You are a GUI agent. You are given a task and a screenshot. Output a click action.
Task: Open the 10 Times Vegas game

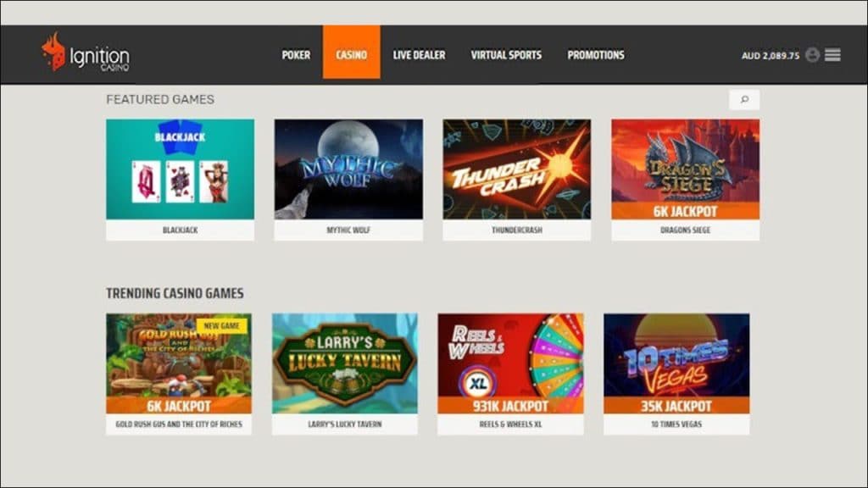(x=676, y=363)
